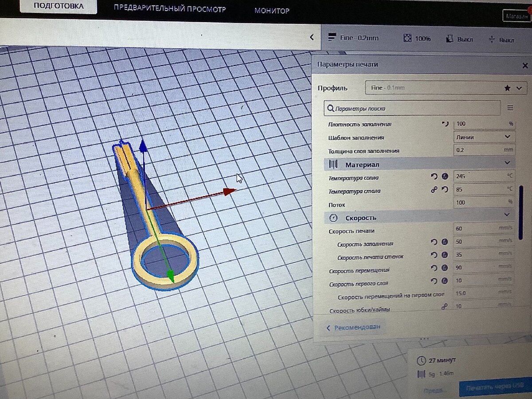Image resolution: width=532 pixels, height=399 pixels.
Task: Click the link icon for Температура стола
Action: pos(434,190)
